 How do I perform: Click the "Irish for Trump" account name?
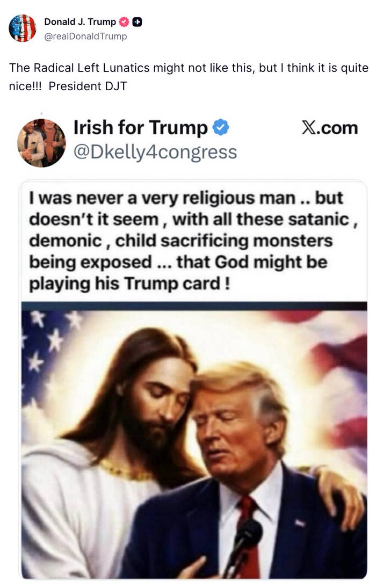click(140, 127)
